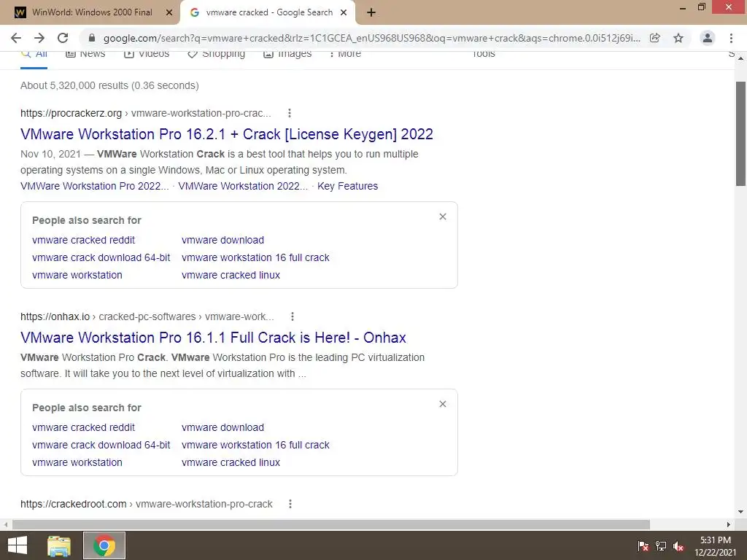Click the scroll-left arrow on horizontal scrollbar
The height and width of the screenshot is (560, 747).
point(6,524)
